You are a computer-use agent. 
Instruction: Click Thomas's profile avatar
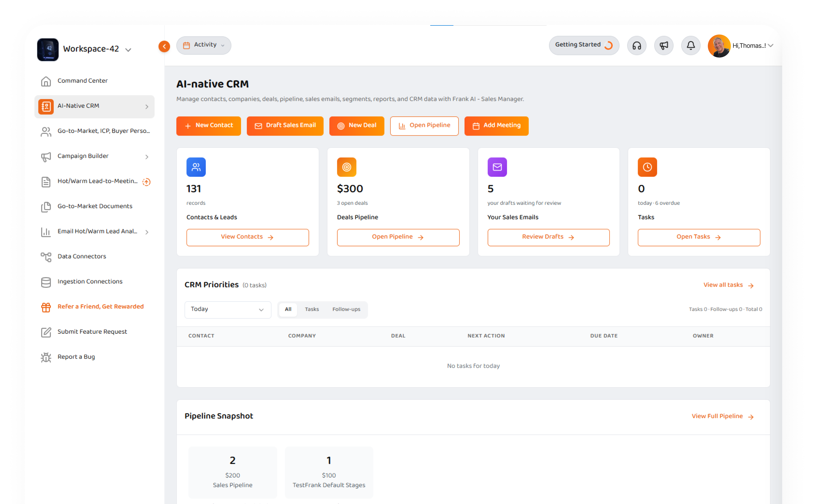719,46
